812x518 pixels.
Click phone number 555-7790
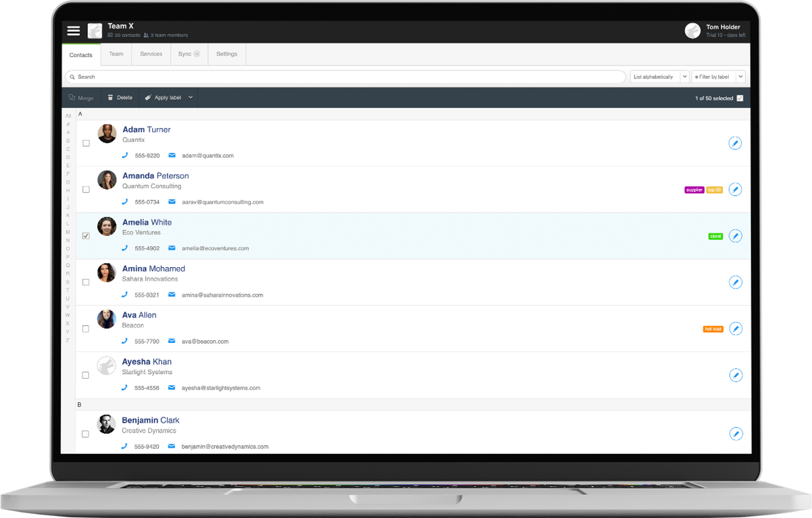click(x=147, y=342)
